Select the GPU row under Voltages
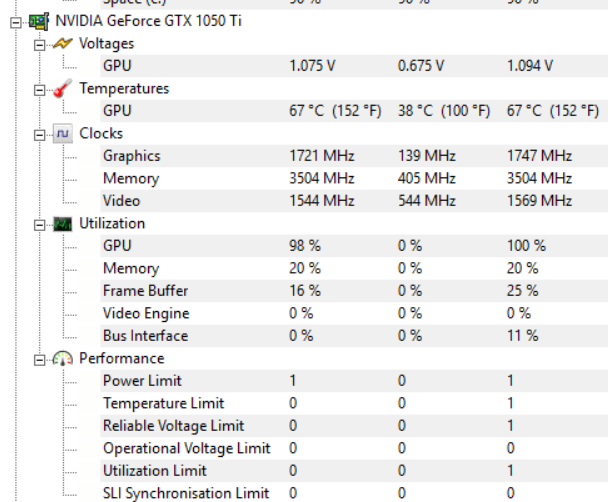Image resolution: width=608 pixels, height=502 pixels. tap(354, 66)
